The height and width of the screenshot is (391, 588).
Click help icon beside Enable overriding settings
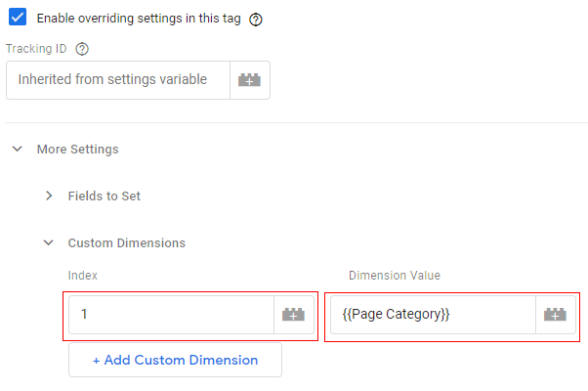pyautogui.click(x=256, y=19)
